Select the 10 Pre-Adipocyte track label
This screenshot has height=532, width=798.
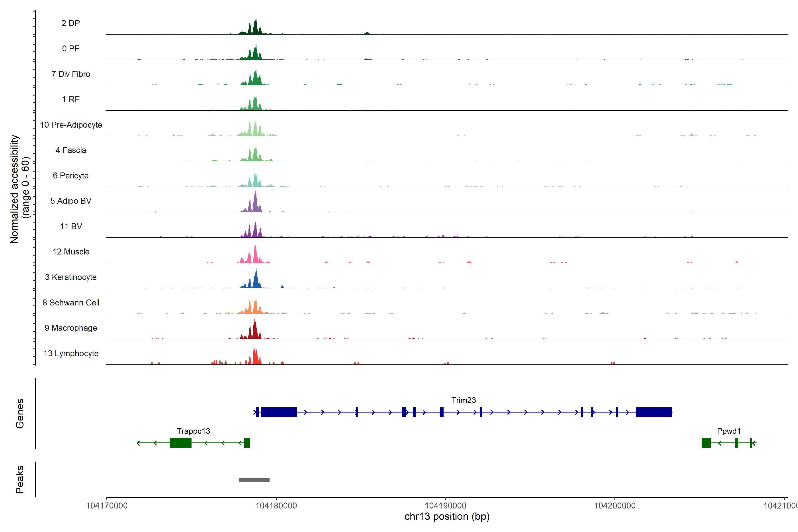[x=71, y=125]
